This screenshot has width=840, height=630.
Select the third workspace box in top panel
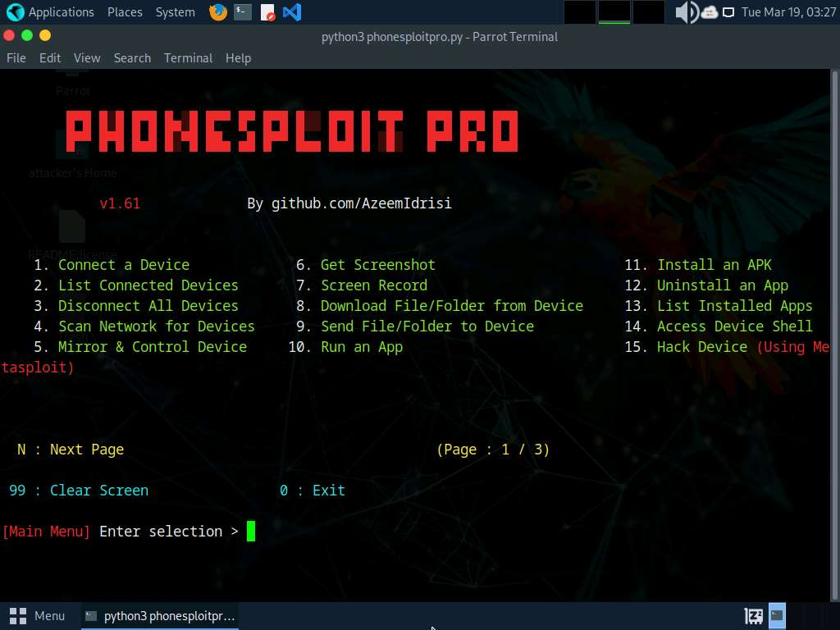(649, 11)
